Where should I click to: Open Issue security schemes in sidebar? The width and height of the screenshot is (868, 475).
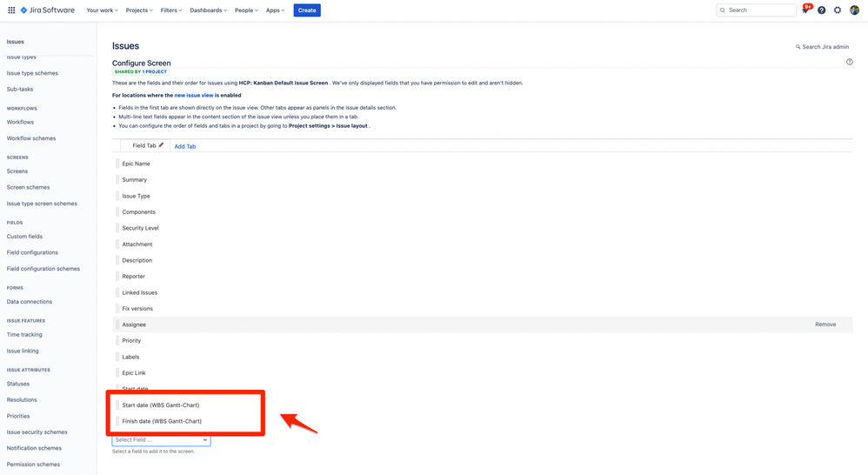[37, 432]
